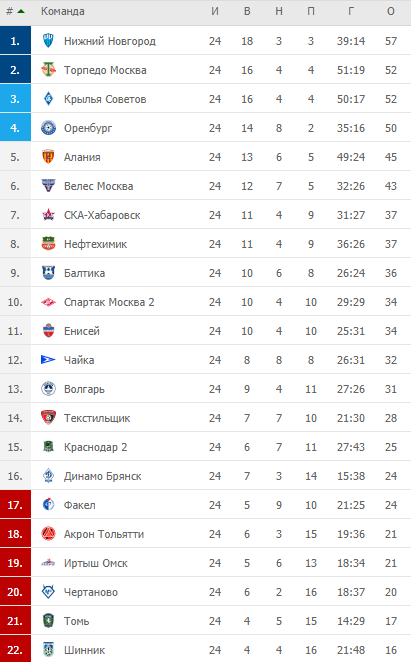The height and width of the screenshot is (662, 411).
Task: Click the Чайка blue pennant icon
Action: coord(48,360)
